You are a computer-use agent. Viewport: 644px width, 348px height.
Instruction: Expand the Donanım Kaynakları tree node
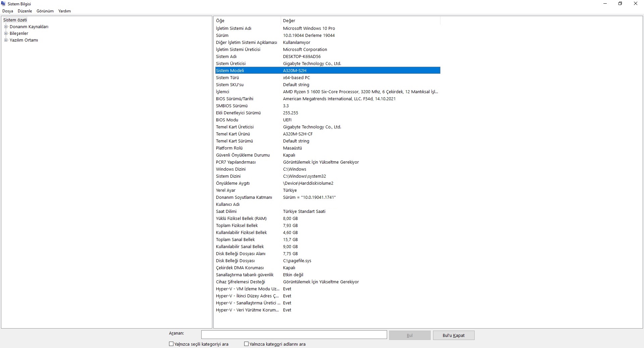click(x=6, y=27)
